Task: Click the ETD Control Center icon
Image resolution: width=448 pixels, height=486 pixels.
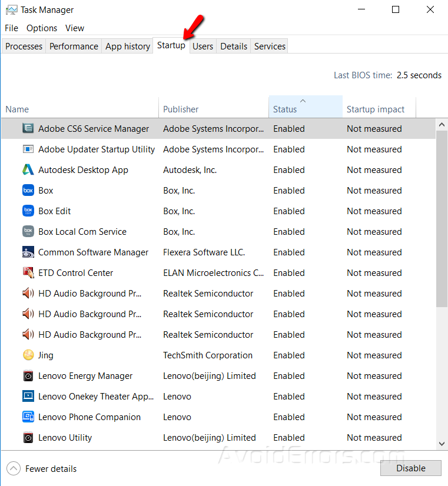Action: (x=29, y=272)
